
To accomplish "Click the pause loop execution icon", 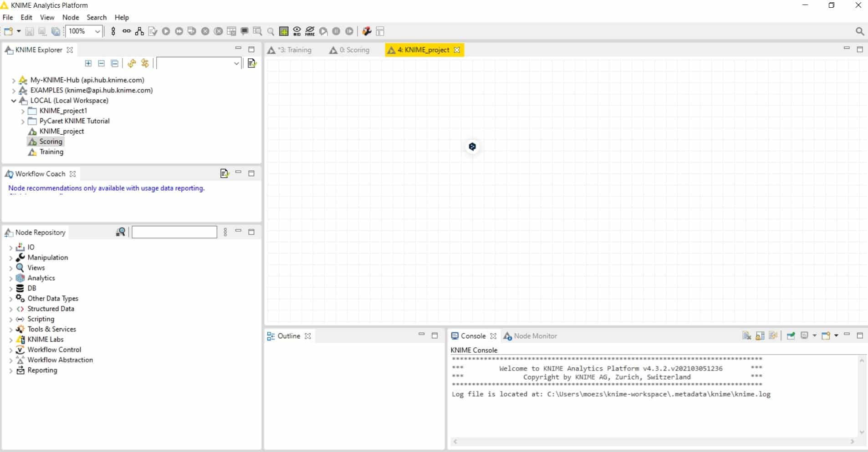I will coord(337,31).
